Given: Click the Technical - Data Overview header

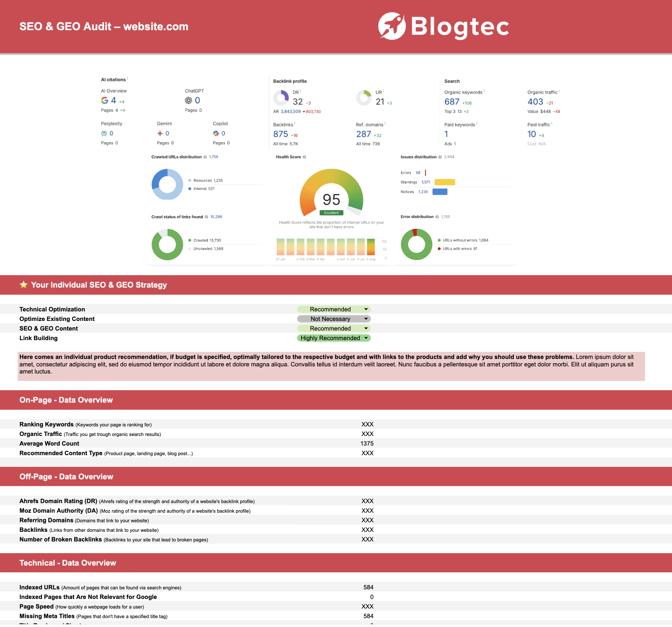Looking at the screenshot, I should (x=68, y=563).
